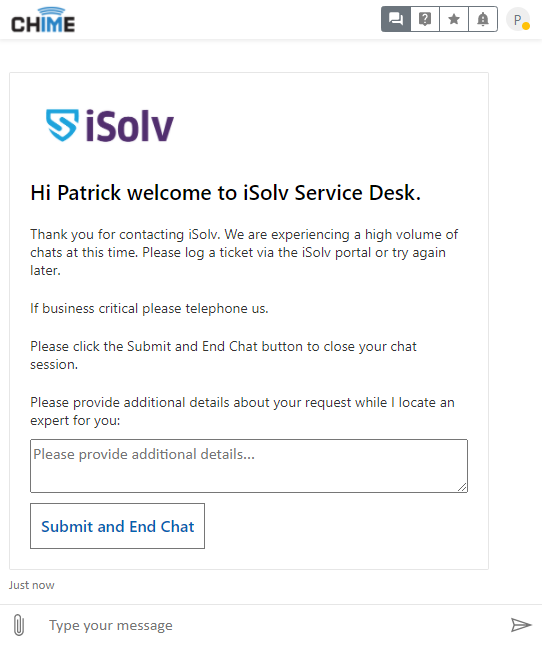Toggle the bell notifications icon
542x645 pixels.
tap(483, 19)
